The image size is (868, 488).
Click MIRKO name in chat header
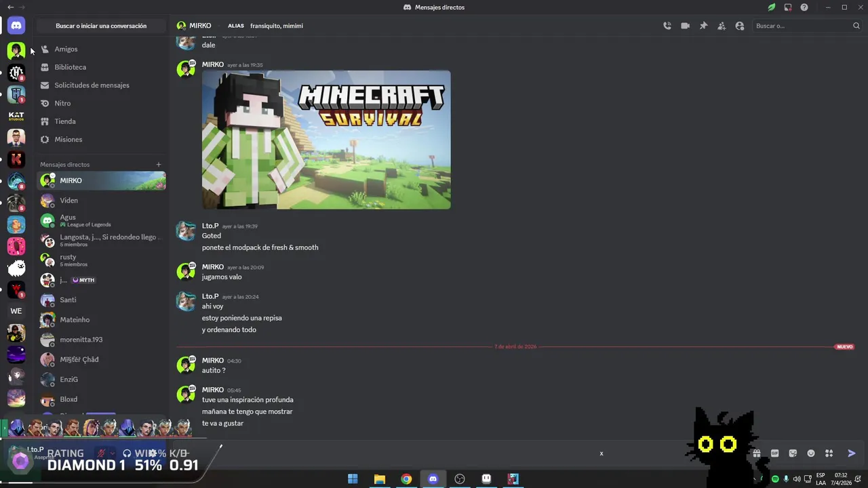200,26
